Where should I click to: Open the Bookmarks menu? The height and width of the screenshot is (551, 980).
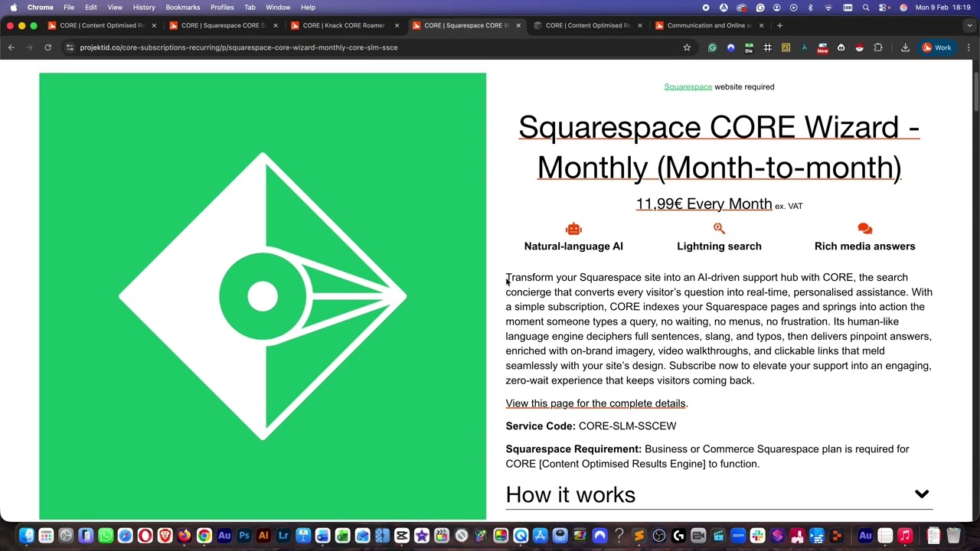click(183, 7)
